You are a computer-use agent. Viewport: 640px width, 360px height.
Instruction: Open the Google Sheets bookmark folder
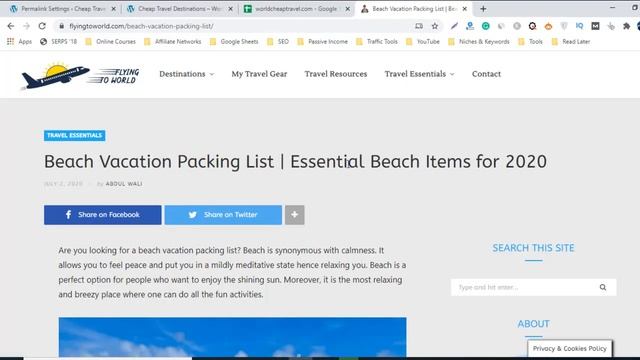pos(234,42)
